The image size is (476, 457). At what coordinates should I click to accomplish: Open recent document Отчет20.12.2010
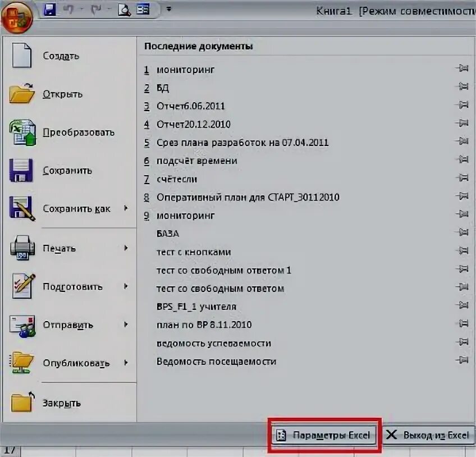coord(193,125)
